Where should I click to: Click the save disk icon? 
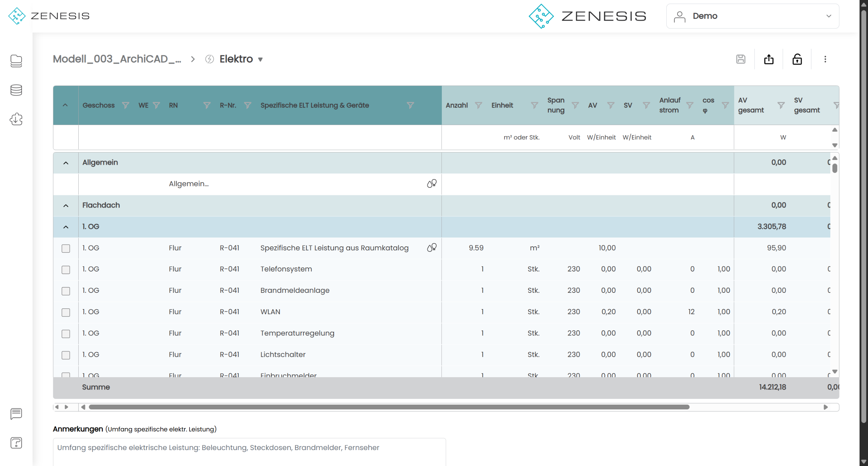pos(741,59)
